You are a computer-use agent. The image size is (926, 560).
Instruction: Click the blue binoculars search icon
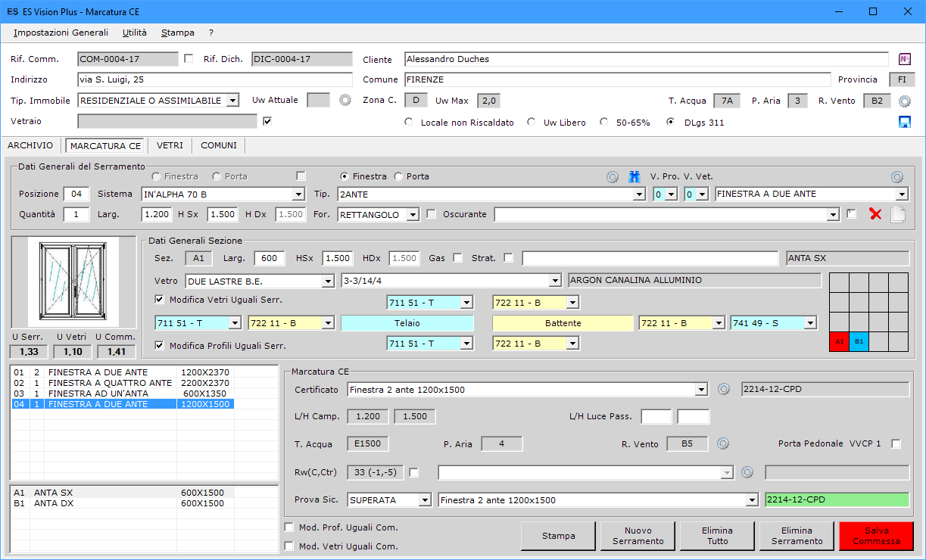click(x=634, y=177)
